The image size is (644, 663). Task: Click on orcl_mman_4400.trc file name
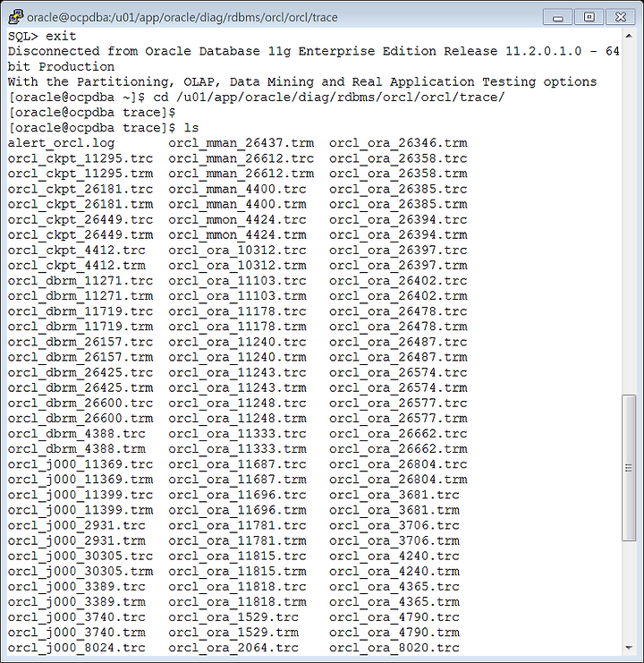pyautogui.click(x=238, y=189)
